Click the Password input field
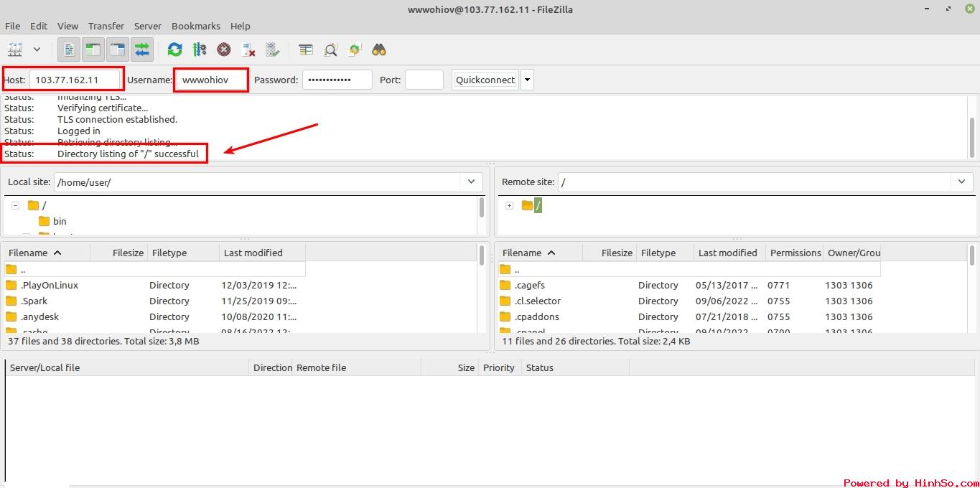This screenshot has width=980, height=488. pos(337,80)
